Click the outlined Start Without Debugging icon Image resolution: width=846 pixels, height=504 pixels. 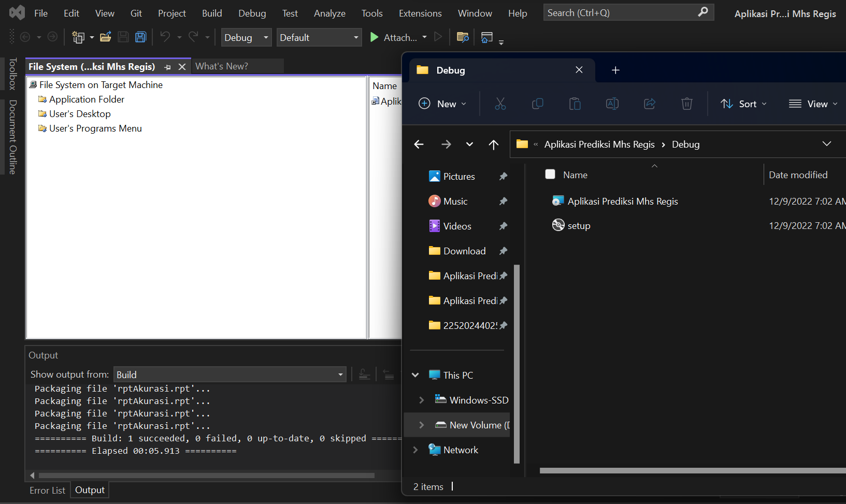[x=438, y=37]
